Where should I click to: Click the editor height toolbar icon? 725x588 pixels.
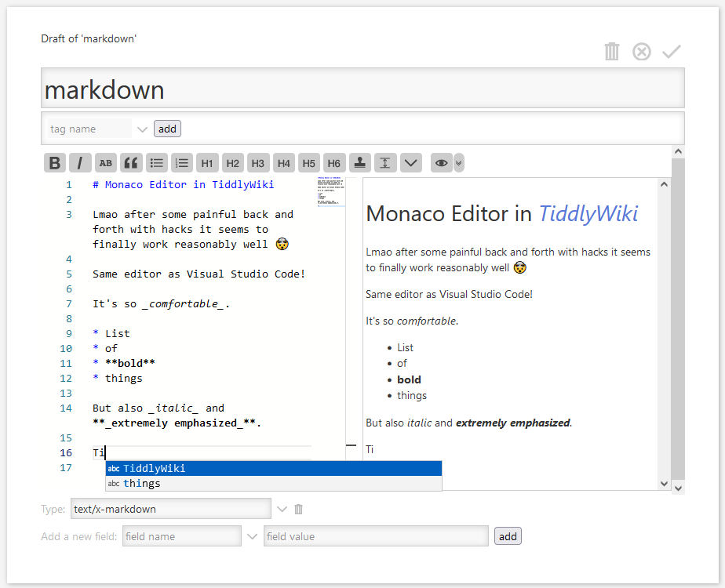(x=385, y=163)
